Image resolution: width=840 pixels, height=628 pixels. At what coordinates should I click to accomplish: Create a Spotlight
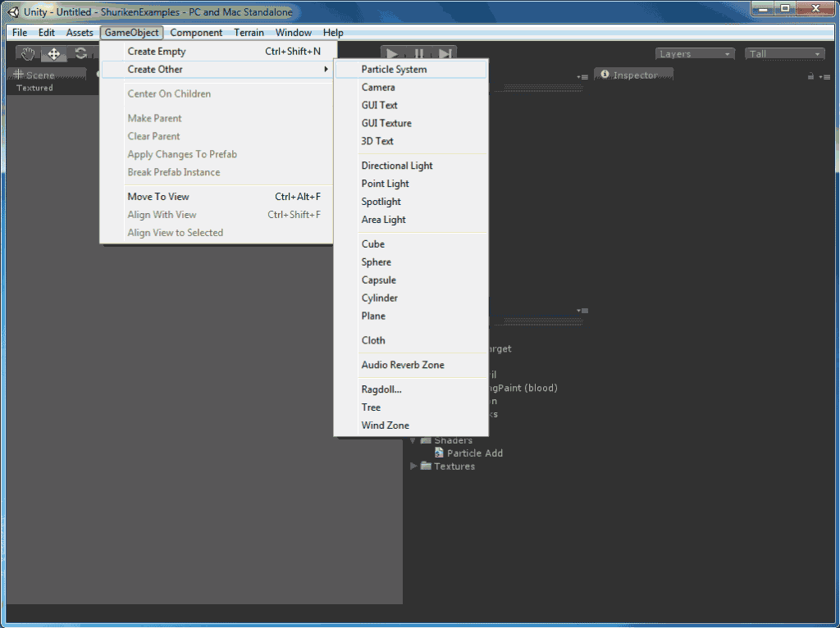tap(411, 202)
